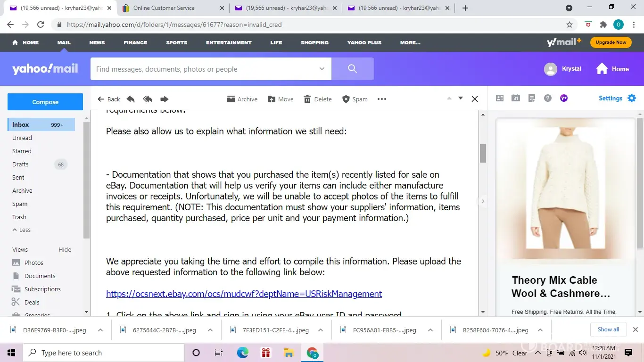This screenshot has width=644, height=362.
Task: Expand the search box advanced options chevron
Action: click(x=322, y=69)
